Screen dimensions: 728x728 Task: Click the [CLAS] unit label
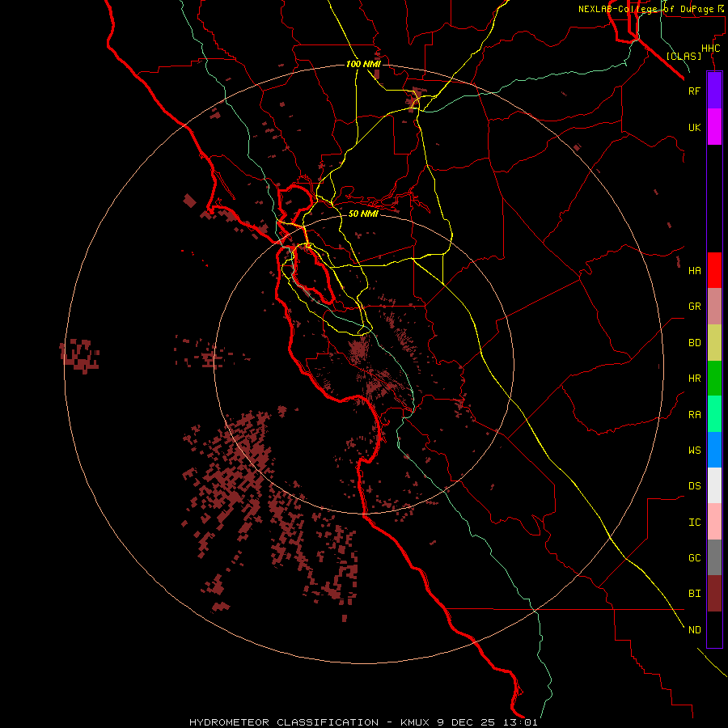[684, 56]
